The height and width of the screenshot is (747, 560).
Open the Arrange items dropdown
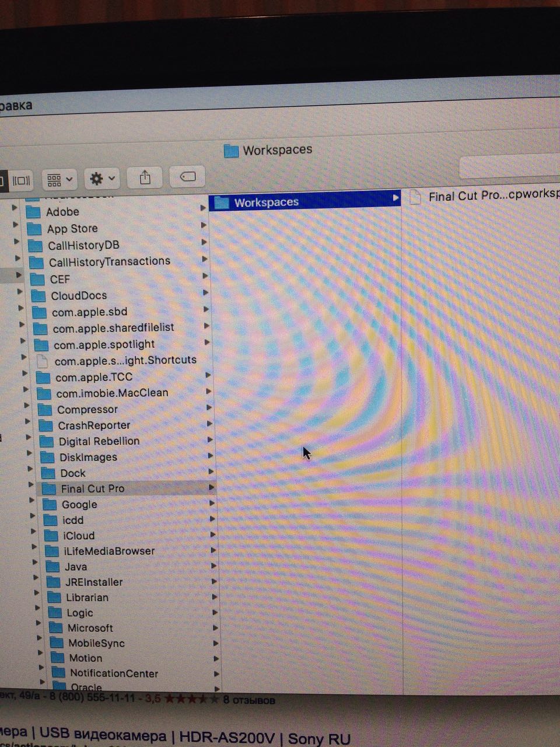tap(60, 180)
